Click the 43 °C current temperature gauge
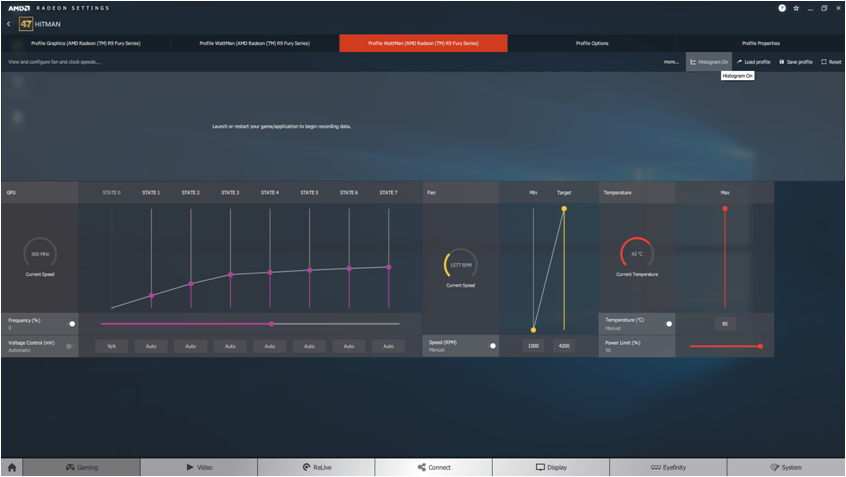Image resolution: width=846 pixels, height=477 pixels. pyautogui.click(x=637, y=254)
